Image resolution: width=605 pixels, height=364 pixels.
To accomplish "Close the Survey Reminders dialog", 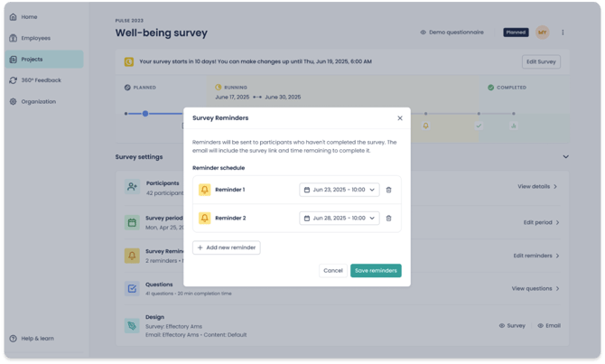I will (x=400, y=118).
